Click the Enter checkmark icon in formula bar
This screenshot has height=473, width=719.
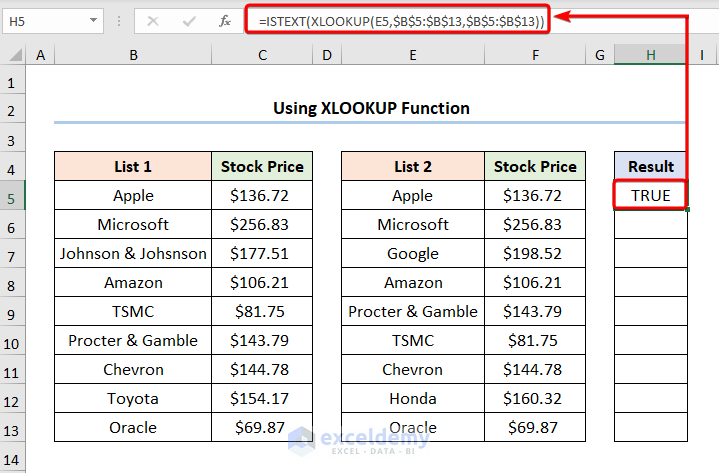[x=187, y=20]
